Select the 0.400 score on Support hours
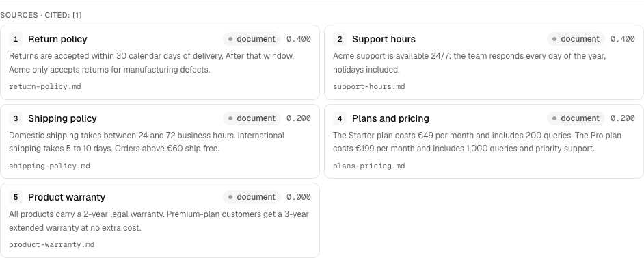The width and height of the screenshot is (644, 258). 623,39
